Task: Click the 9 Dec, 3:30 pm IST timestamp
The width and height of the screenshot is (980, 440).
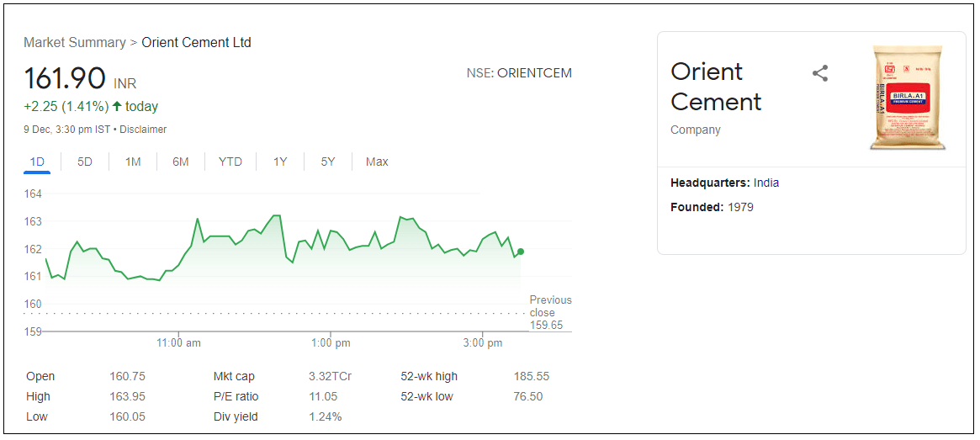Action: tap(66, 130)
